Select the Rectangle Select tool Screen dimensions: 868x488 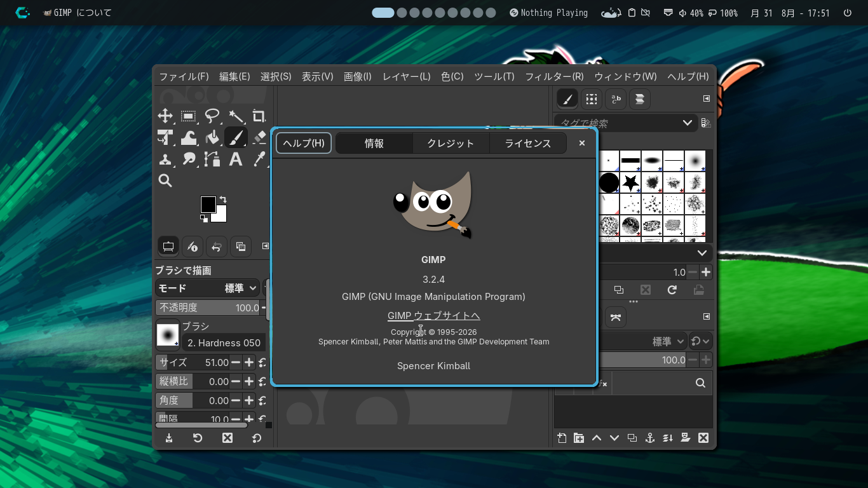tap(188, 116)
